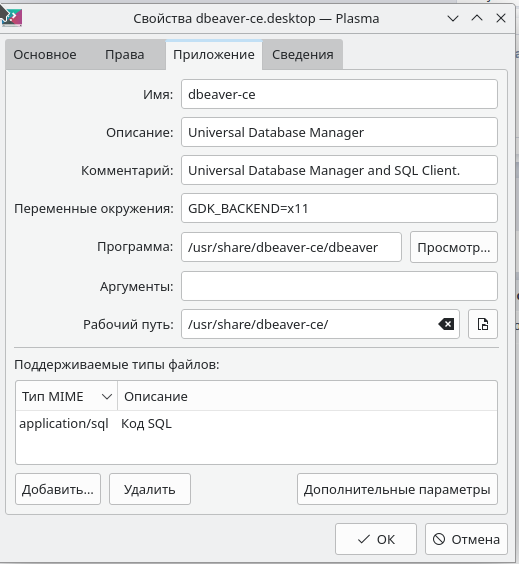Click the Имя: label
This screenshot has height=564, width=519.
(158, 95)
